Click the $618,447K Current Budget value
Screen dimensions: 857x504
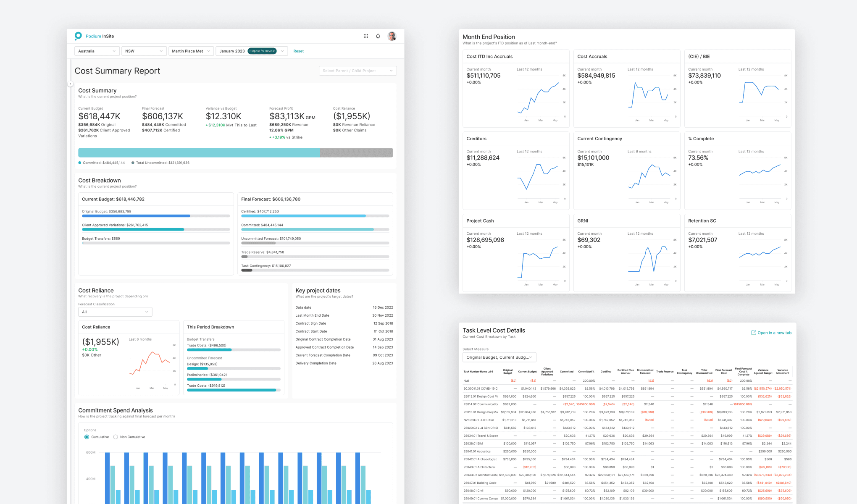pos(99,116)
